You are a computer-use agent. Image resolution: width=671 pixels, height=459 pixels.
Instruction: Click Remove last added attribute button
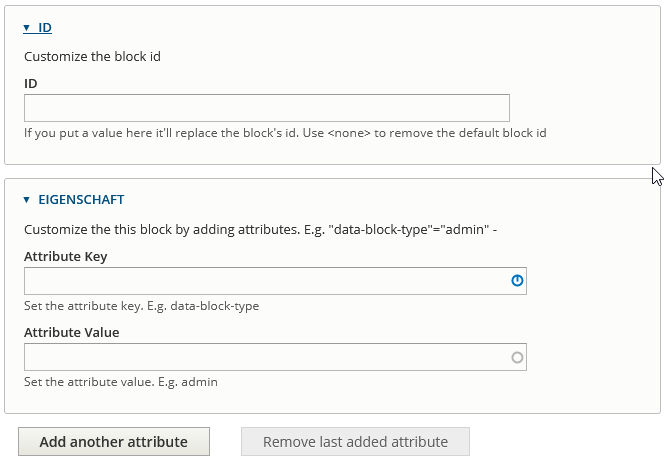pyautogui.click(x=355, y=442)
